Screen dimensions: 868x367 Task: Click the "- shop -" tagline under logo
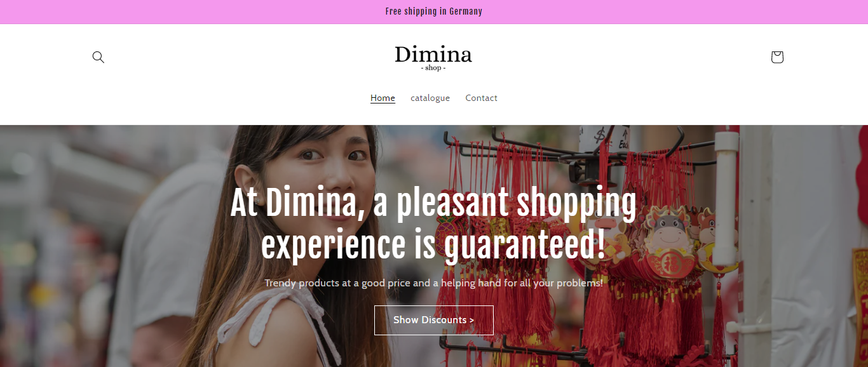[x=433, y=68]
